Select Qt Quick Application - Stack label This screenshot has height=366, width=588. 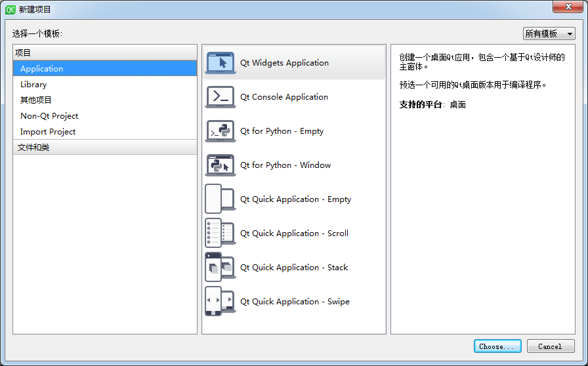coord(294,268)
